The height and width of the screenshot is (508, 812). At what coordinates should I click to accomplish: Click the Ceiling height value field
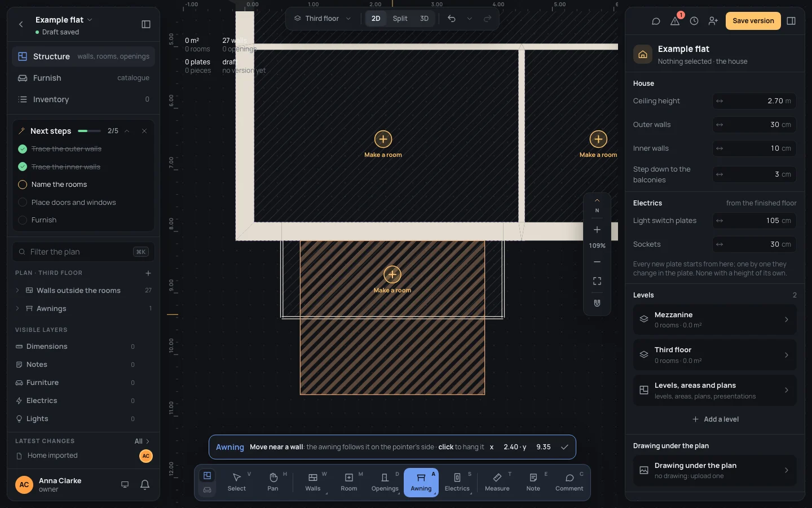pyautogui.click(x=754, y=101)
